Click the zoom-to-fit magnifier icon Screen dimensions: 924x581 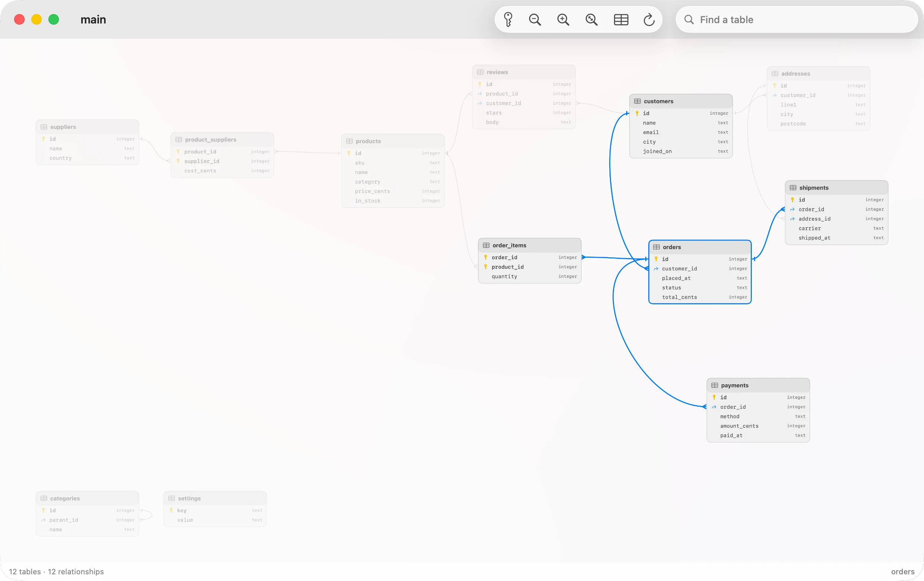tap(592, 20)
